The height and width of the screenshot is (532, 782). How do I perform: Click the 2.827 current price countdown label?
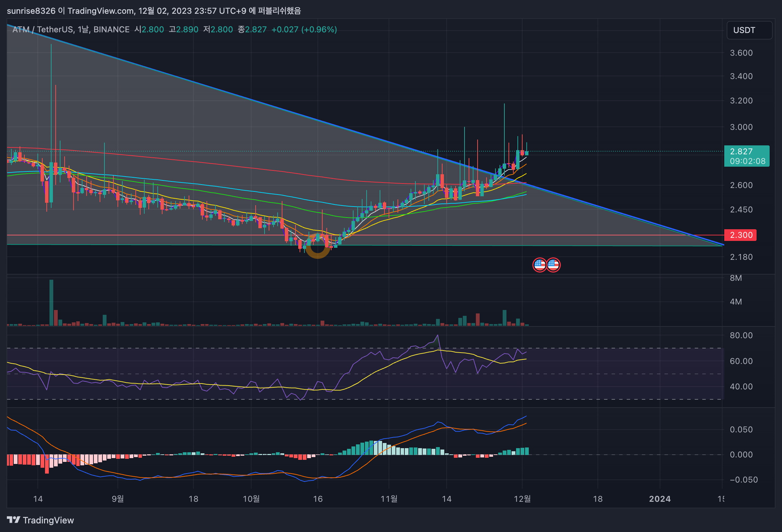coord(747,156)
